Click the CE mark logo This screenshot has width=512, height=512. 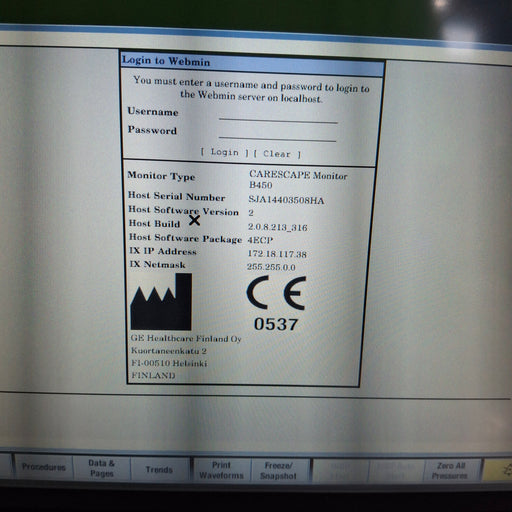point(276,292)
